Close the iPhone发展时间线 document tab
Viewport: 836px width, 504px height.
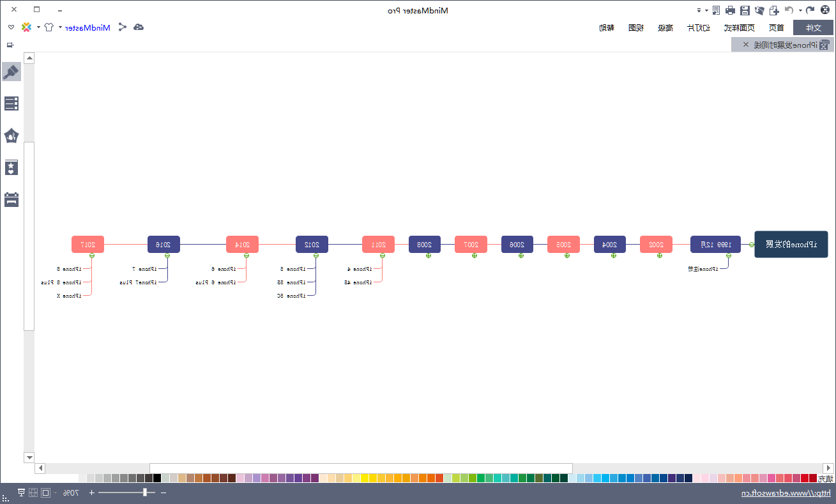[x=745, y=45]
